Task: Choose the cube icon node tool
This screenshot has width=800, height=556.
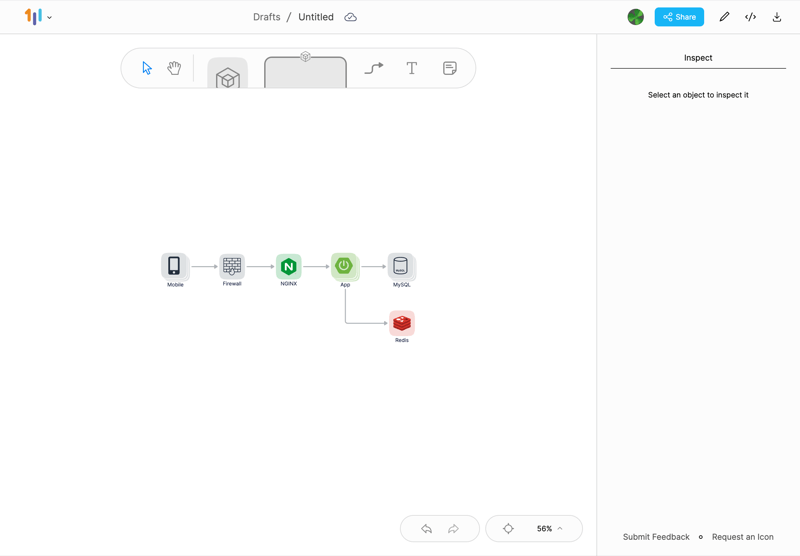Action: tap(228, 73)
